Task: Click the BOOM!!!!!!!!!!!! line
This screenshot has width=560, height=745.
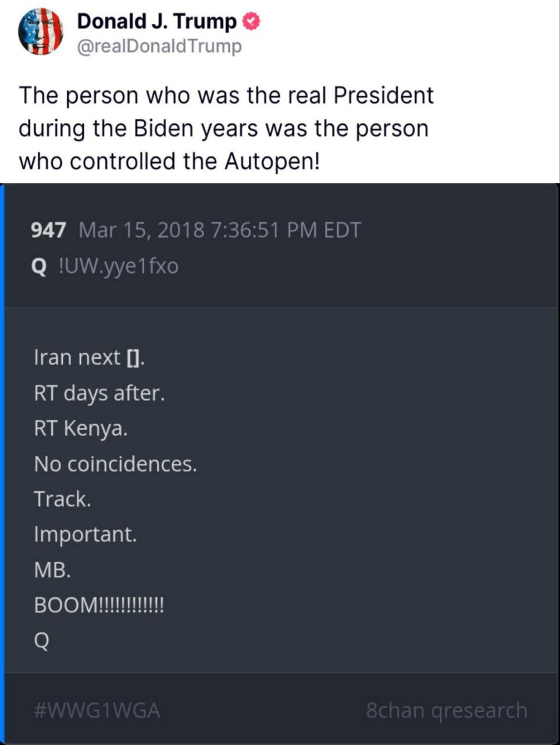Action: pos(99,605)
